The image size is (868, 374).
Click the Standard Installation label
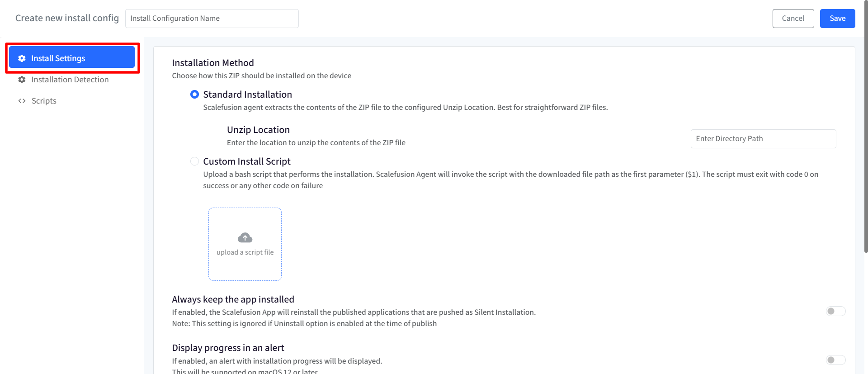point(247,95)
